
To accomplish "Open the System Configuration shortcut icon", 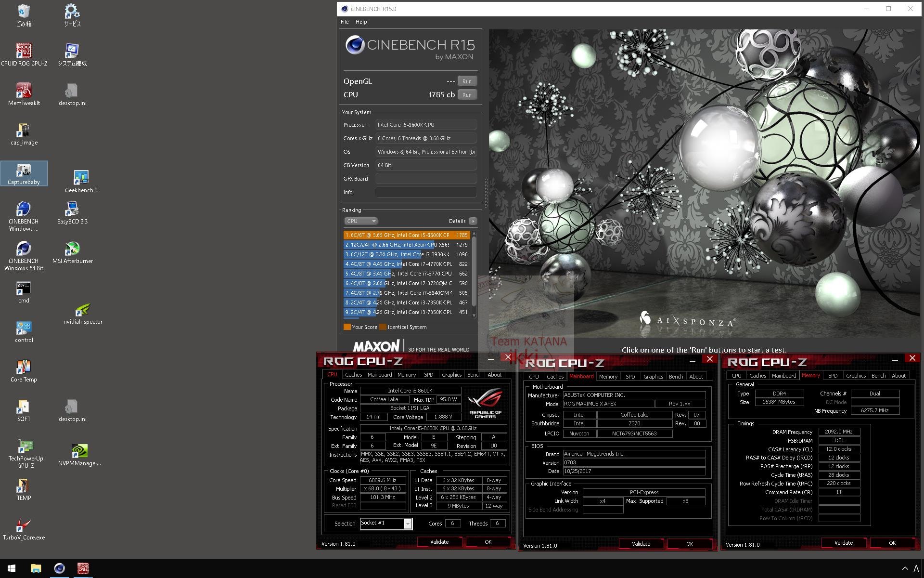I will coord(72,54).
